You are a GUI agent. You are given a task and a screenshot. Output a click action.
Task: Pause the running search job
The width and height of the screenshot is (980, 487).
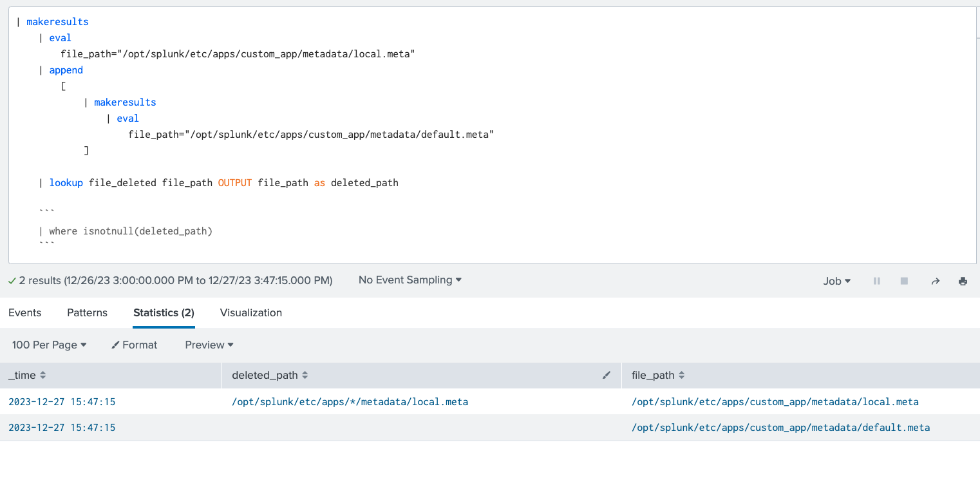click(876, 280)
